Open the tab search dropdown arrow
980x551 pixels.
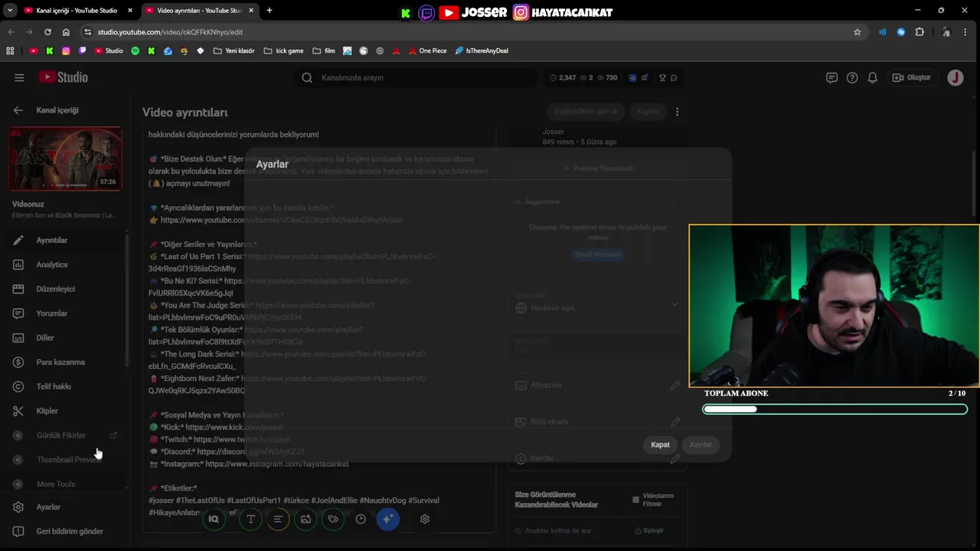coord(10,11)
